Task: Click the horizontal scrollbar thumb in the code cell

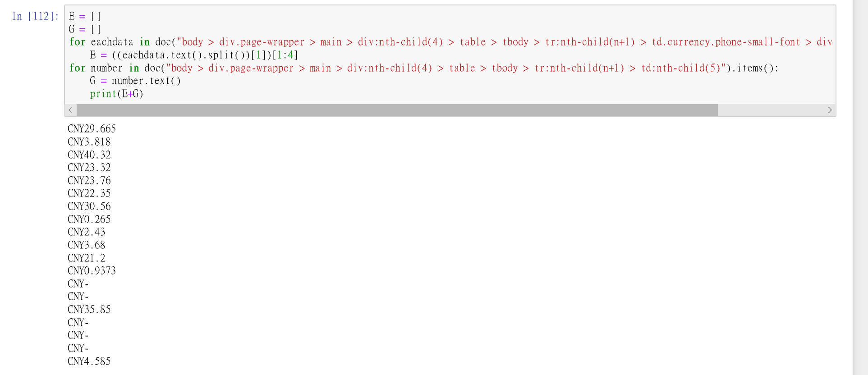Action: click(x=397, y=110)
